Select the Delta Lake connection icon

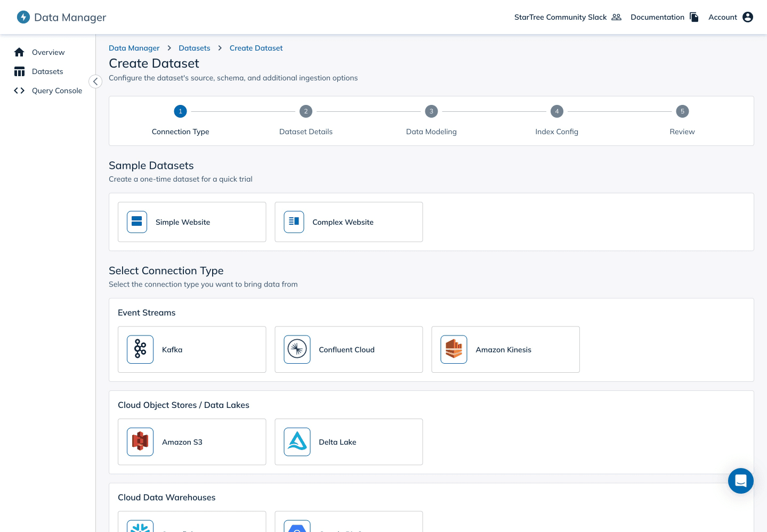click(x=297, y=441)
